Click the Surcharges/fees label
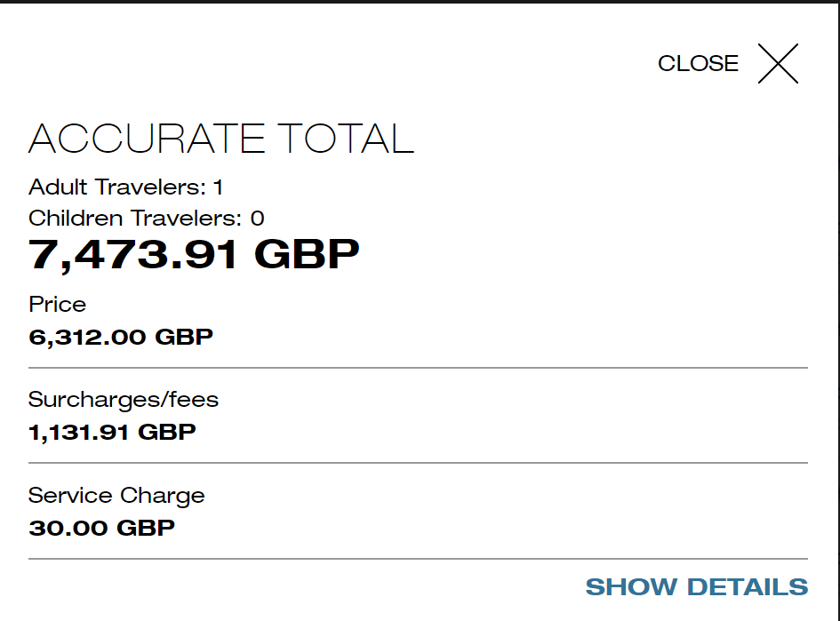Image resolution: width=840 pixels, height=621 pixels. point(124,400)
